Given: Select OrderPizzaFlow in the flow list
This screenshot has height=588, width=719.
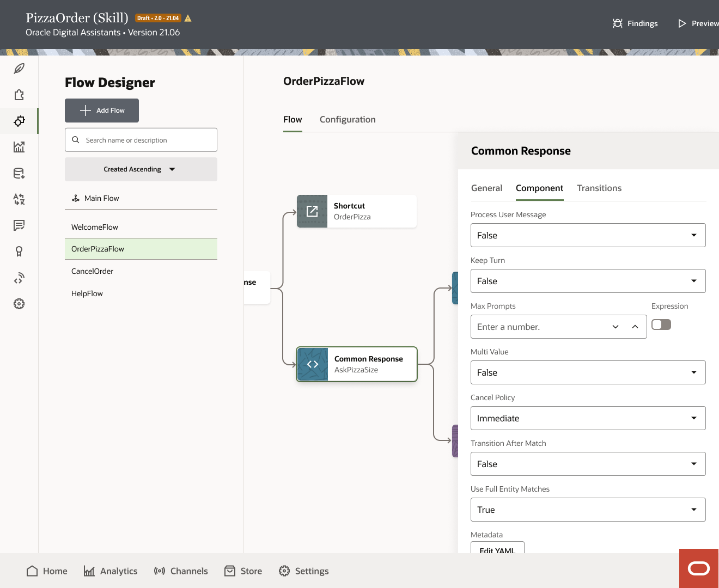Looking at the screenshot, I should point(141,249).
